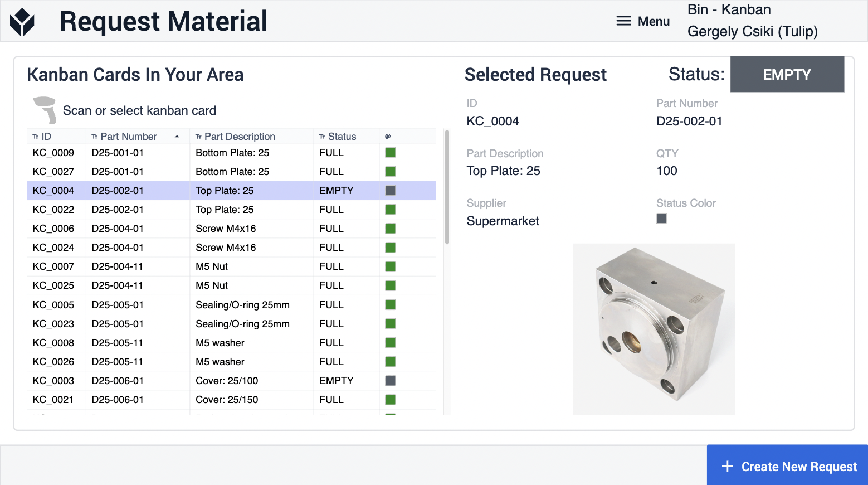
Task: Click the Supermarket supplier value
Action: [x=503, y=221]
